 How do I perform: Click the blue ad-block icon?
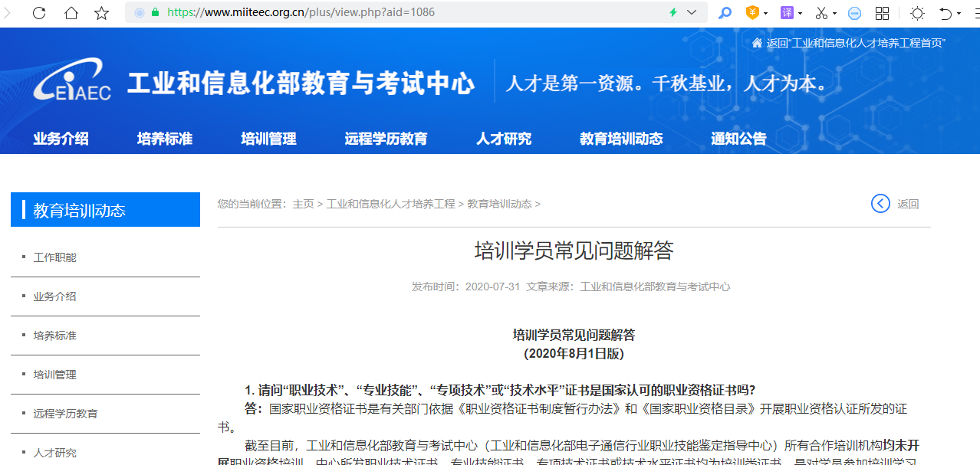coord(854,13)
